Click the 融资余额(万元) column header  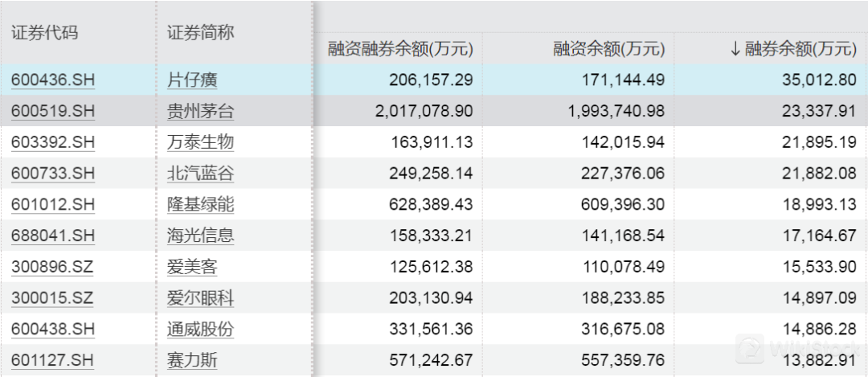[609, 49]
